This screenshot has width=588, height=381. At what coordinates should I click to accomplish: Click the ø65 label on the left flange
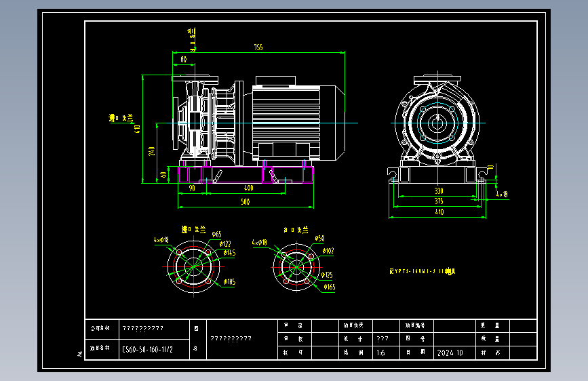(x=216, y=235)
